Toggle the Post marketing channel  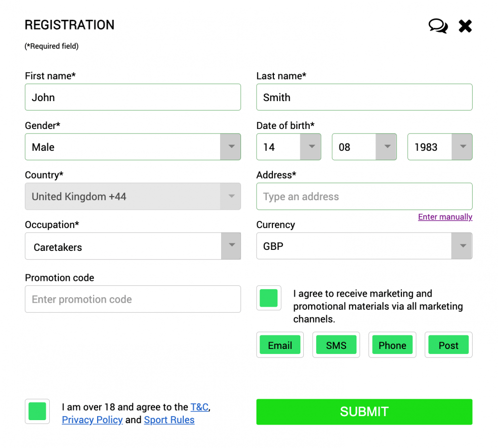pyautogui.click(x=448, y=345)
